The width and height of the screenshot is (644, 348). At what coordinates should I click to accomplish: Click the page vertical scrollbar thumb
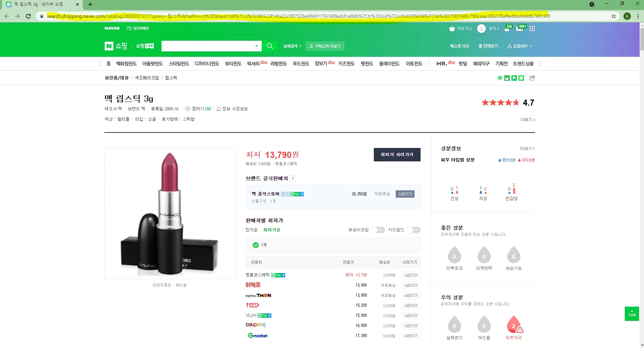tap(642, 39)
